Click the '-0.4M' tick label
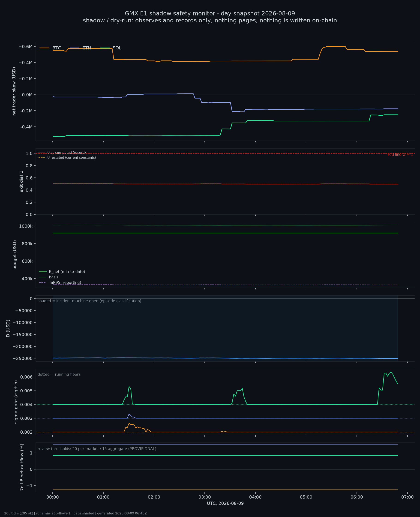Screen dimensions: 420x517 (26, 127)
